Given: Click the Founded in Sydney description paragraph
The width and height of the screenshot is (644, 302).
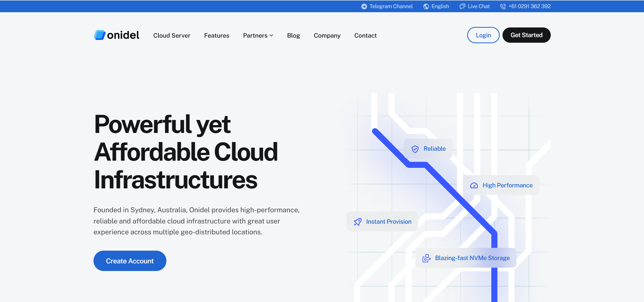Looking at the screenshot, I should (x=197, y=221).
